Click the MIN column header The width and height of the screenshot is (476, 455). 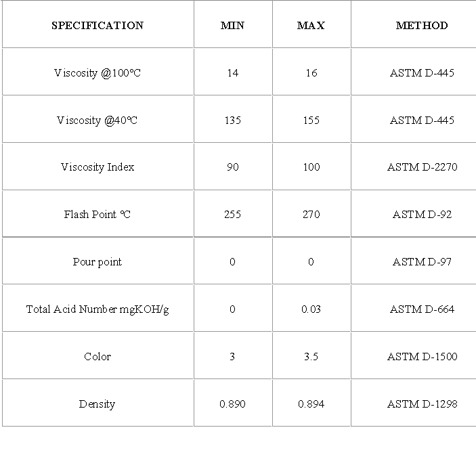tap(232, 26)
